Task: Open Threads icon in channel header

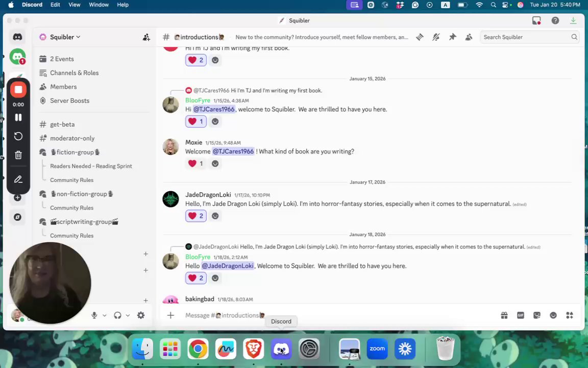Action: [420, 37]
